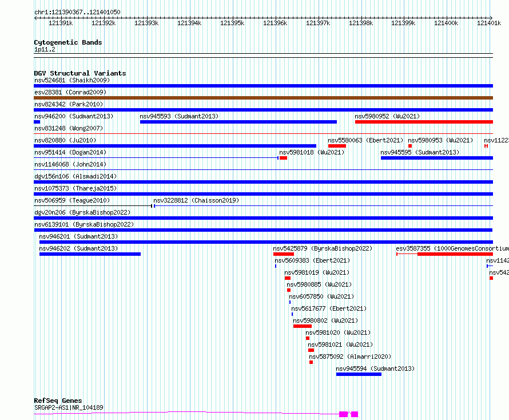Click red nsv5980885 Wu2021 marker

pyautogui.click(x=289, y=290)
